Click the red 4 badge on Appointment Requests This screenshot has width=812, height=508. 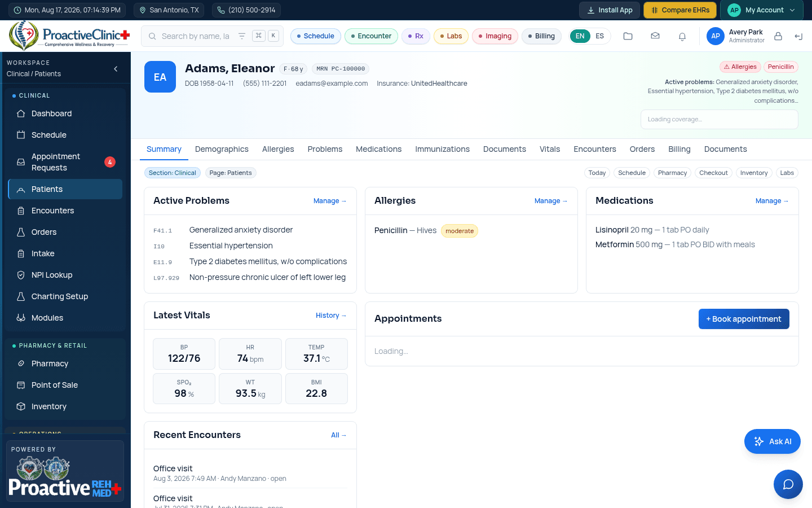tap(110, 162)
